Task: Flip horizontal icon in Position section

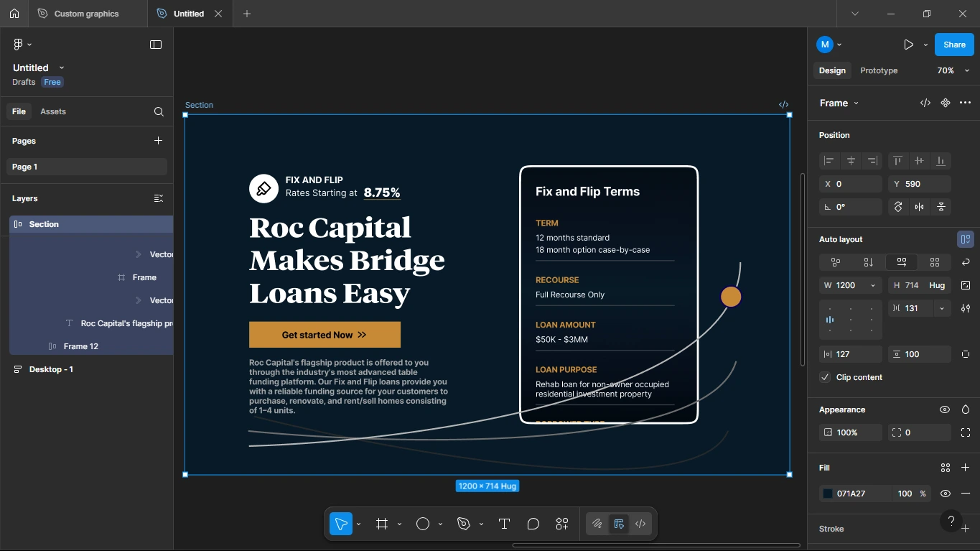Action: coord(920,207)
